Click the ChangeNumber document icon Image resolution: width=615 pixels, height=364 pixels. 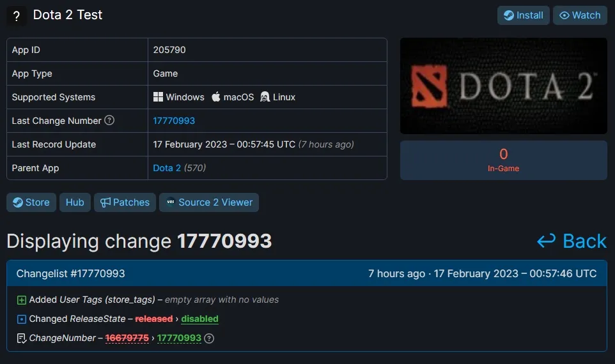pos(22,338)
